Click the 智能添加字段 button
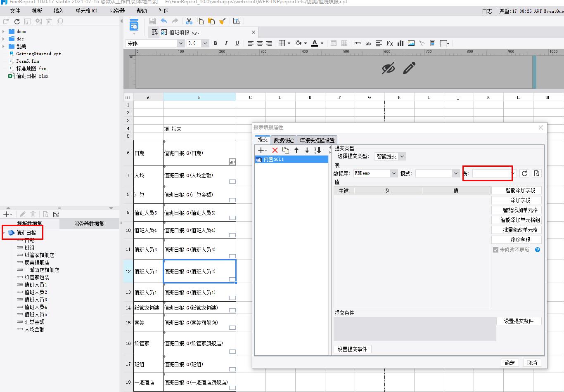The image size is (564, 392). point(516,190)
